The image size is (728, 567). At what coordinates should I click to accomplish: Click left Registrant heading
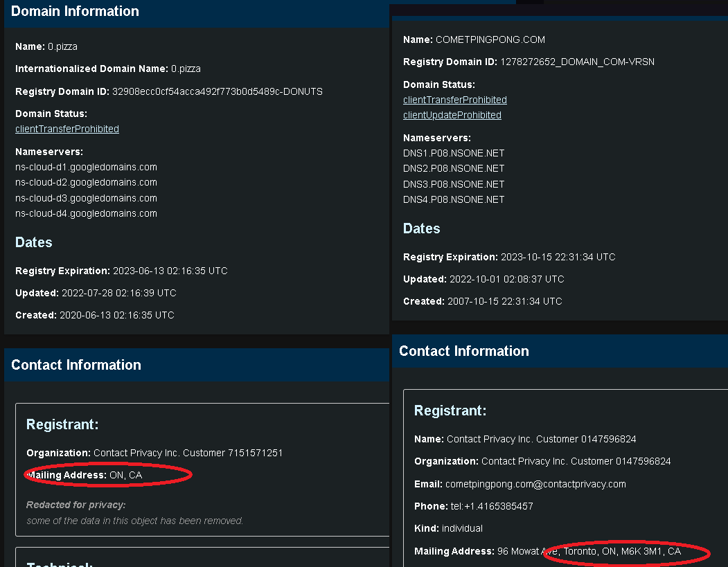click(62, 424)
